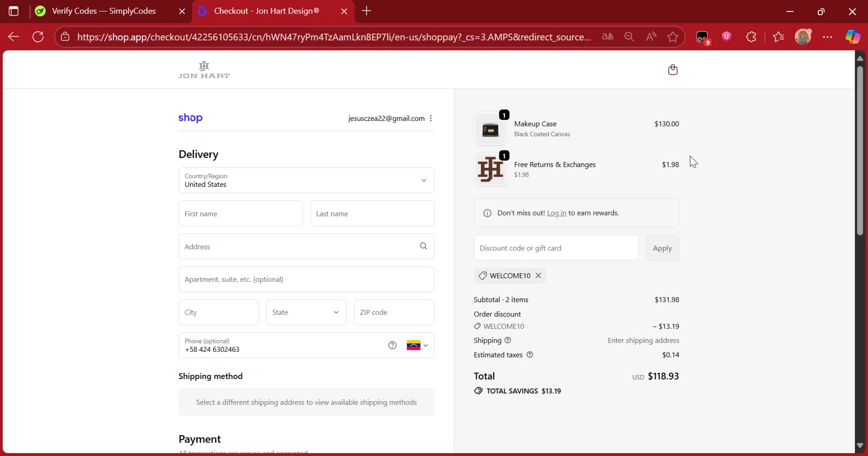Open a new browser tab
Screen dimensions: 868x456
(366, 11)
